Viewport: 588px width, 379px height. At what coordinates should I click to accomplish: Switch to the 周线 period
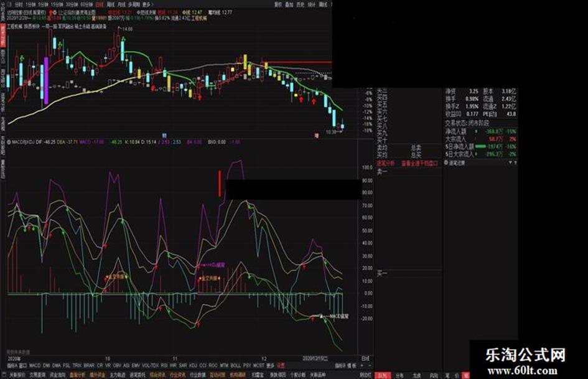[x=111, y=5]
